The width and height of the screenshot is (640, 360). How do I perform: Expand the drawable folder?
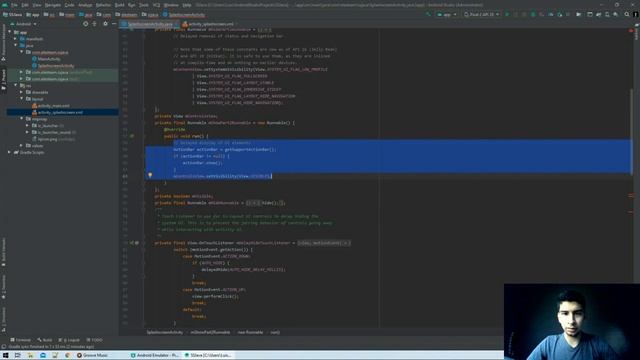click(x=22, y=92)
